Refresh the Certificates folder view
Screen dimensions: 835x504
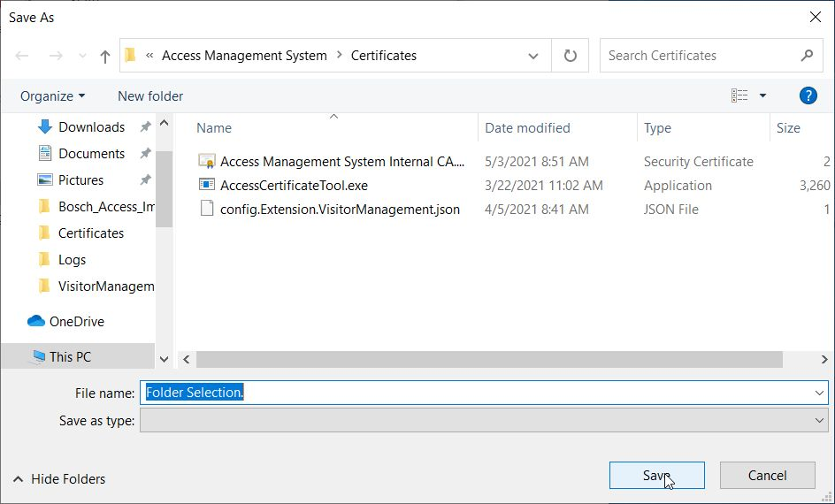coord(571,56)
